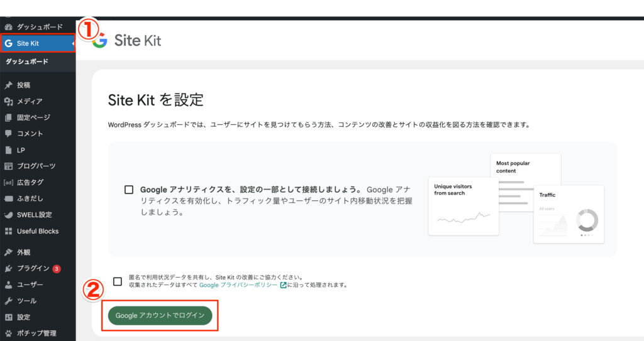Viewport: 644px width, 341px height.
Task: Click the person icon for ユーザー
Action: (8, 284)
